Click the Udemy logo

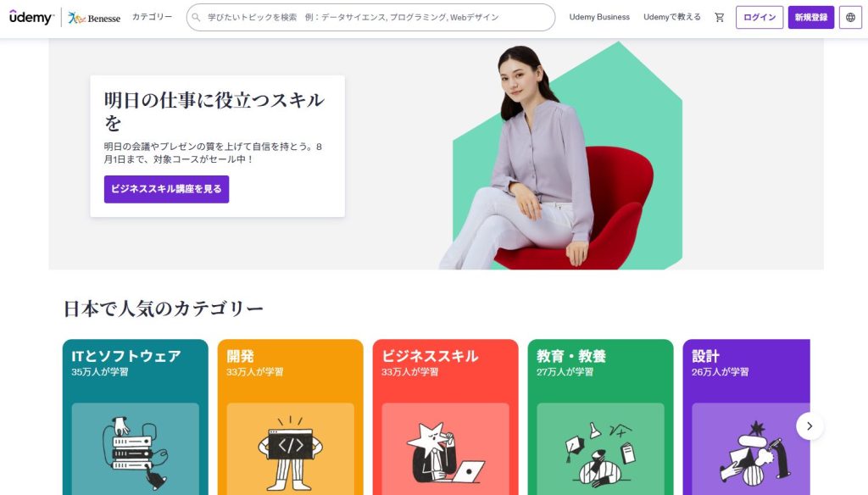[x=31, y=17]
